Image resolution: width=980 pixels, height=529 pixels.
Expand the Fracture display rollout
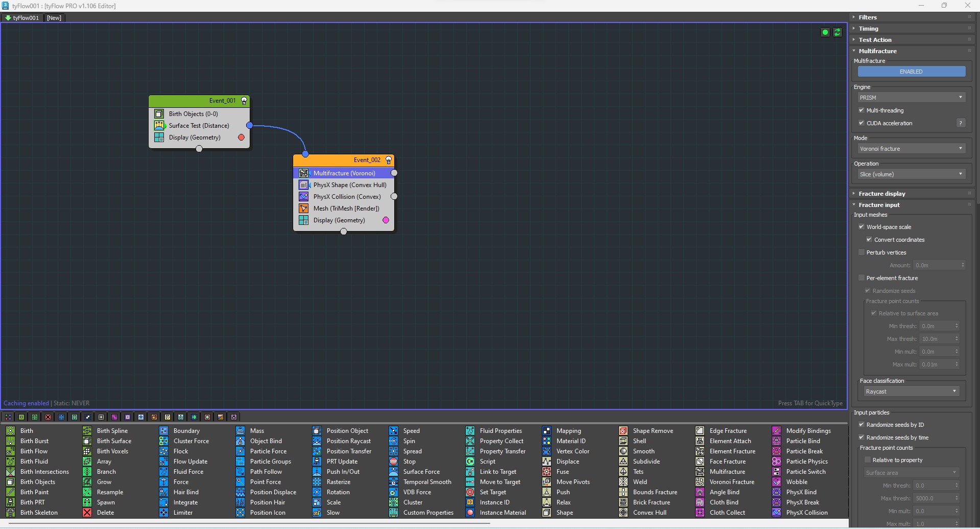pos(912,194)
